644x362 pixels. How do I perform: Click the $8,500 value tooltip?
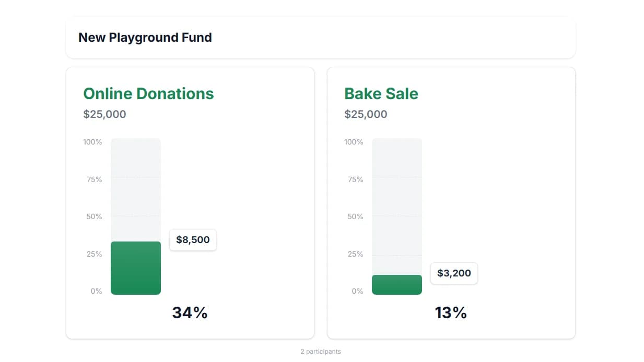pos(193,240)
